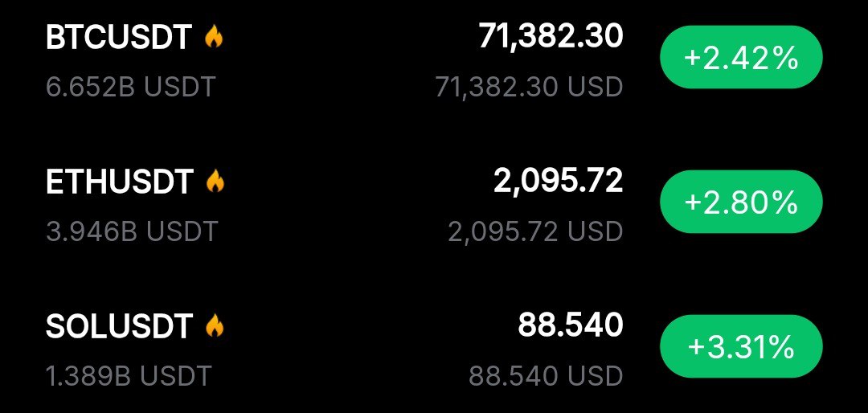Select the gray 88.540 USD value
This screenshot has width=868, height=413.
(x=546, y=375)
